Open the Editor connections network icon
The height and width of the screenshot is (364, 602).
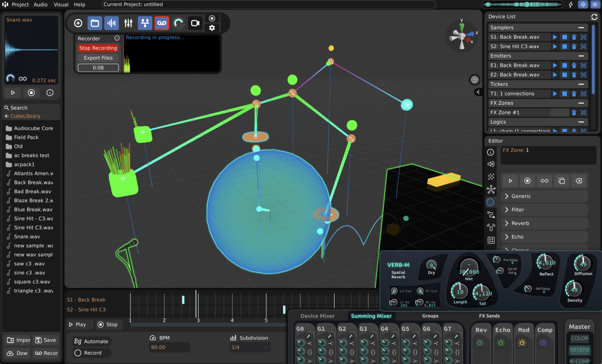pos(491,190)
